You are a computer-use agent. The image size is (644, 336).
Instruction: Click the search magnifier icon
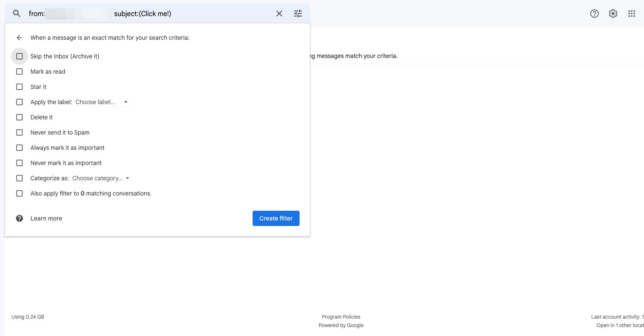coord(17,14)
